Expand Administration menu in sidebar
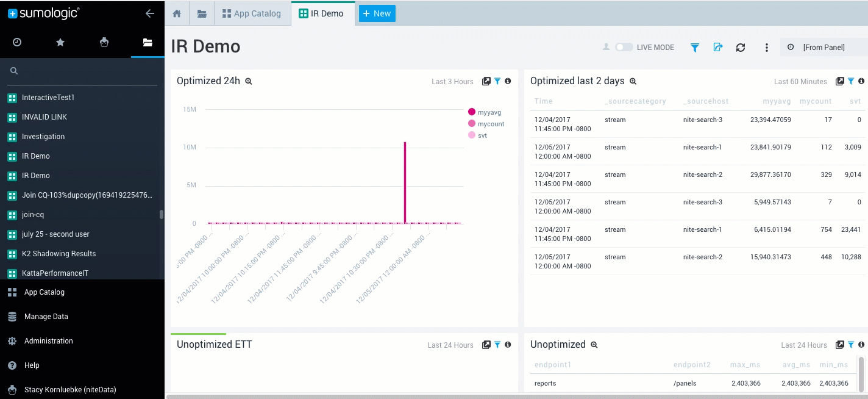 click(x=48, y=341)
